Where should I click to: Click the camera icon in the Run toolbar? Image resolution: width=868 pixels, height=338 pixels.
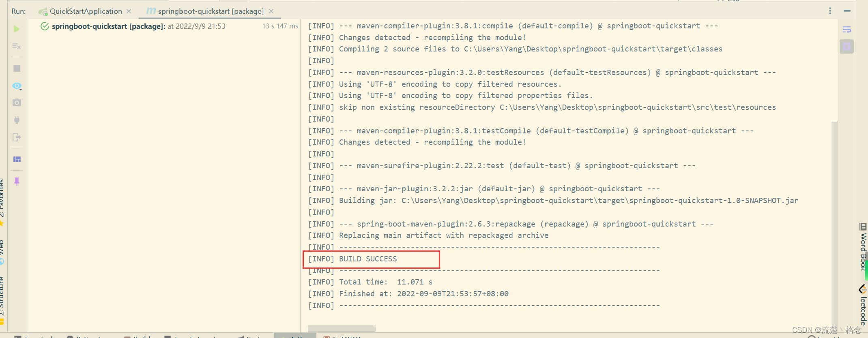coord(17,103)
